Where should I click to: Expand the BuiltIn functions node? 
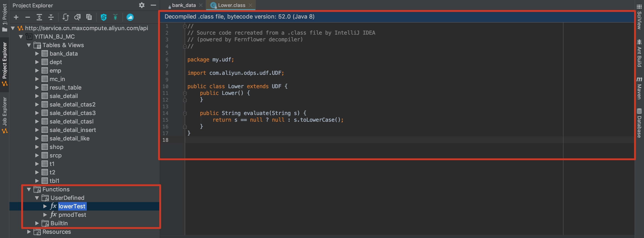(x=37, y=223)
